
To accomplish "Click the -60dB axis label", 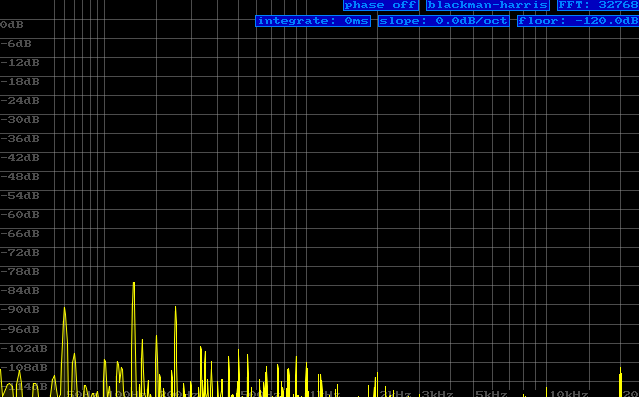I will tap(20, 215).
